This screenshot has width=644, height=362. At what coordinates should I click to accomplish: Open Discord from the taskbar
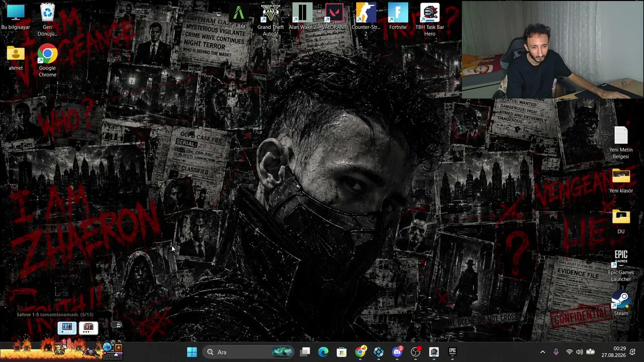click(x=397, y=352)
